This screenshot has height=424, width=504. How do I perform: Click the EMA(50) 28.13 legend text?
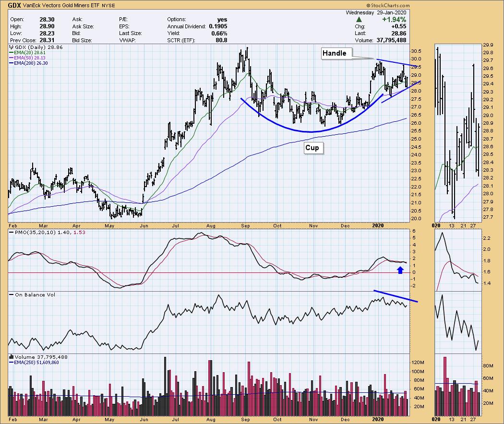[x=30, y=58]
